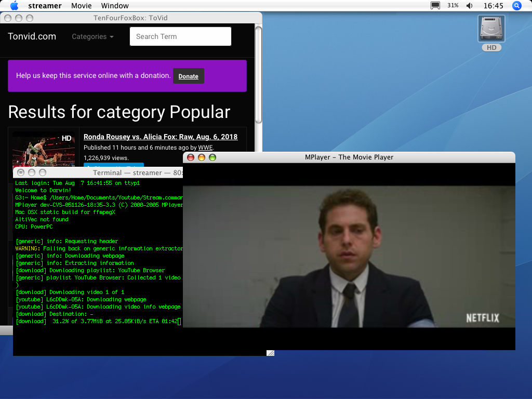
Task: Click the 'CPU: PowerPC' line in Terminal
Action: coord(34,227)
